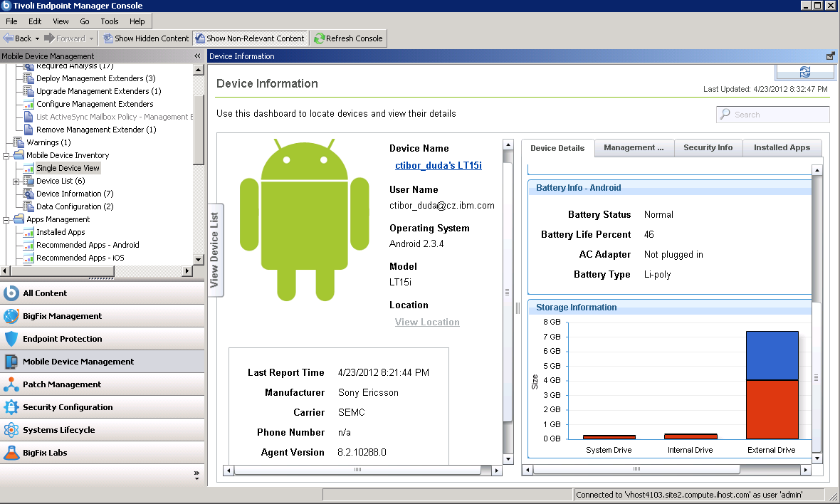Viewport: 840px width, 504px height.
Task: Click the Endpoint Protection shield icon
Action: [11, 339]
